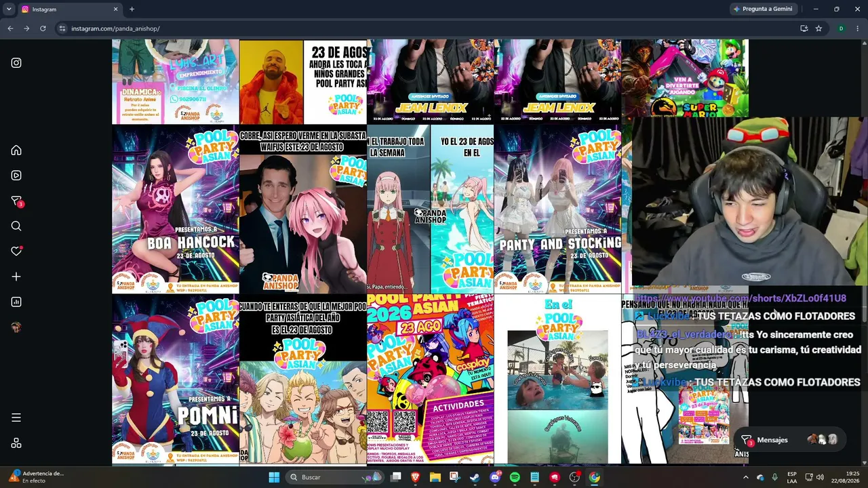Open the Windows Start menu
868x488 pixels.
tap(274, 477)
